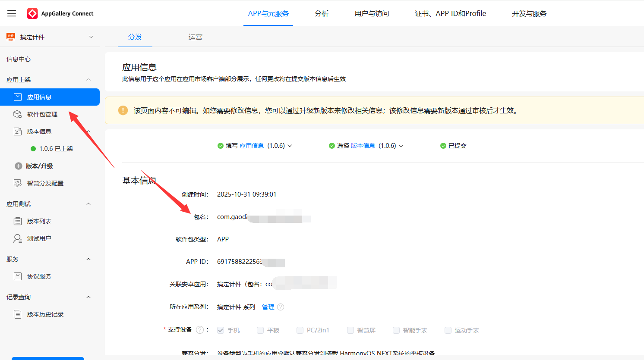Expand the 应用信息 (1.0.6) step dropdown

290,146
